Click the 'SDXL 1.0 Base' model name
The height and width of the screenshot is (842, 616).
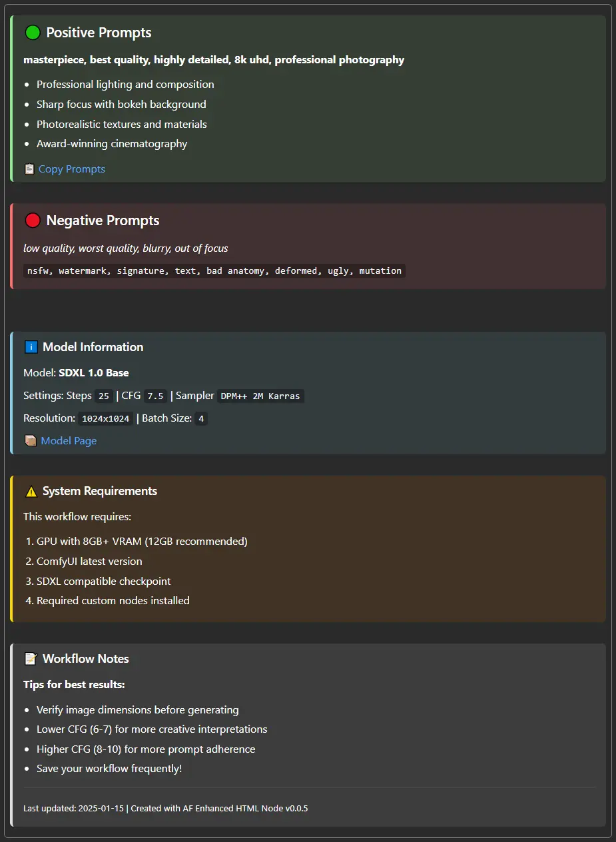[94, 373]
